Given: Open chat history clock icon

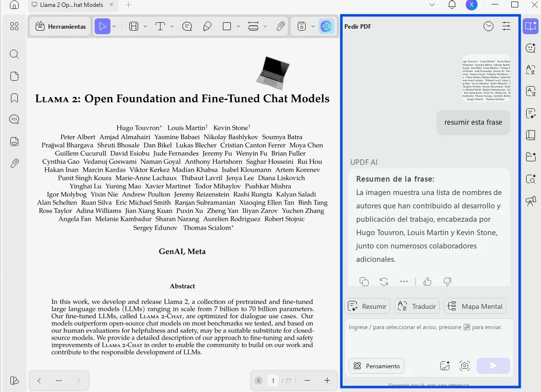Looking at the screenshot, I should click(x=488, y=26).
